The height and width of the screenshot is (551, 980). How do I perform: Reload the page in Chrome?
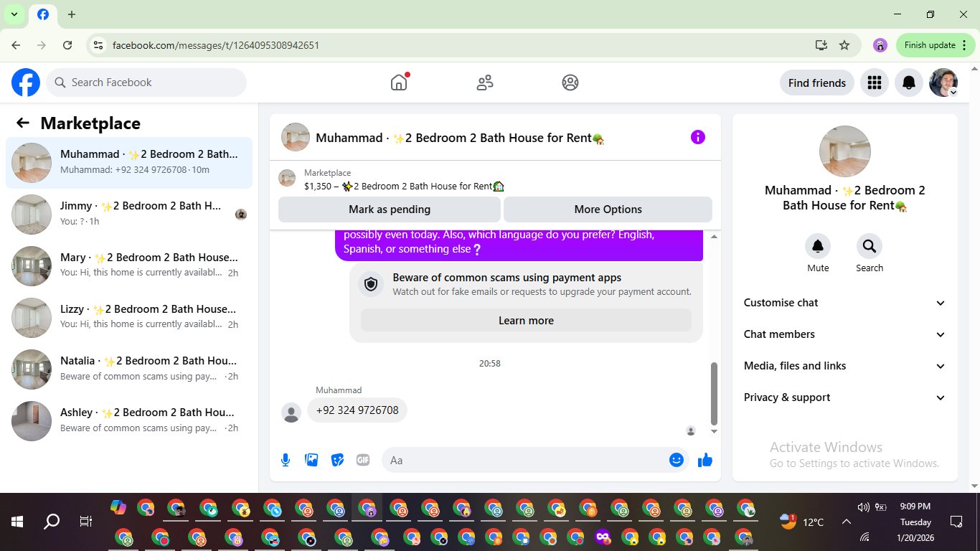coord(67,45)
